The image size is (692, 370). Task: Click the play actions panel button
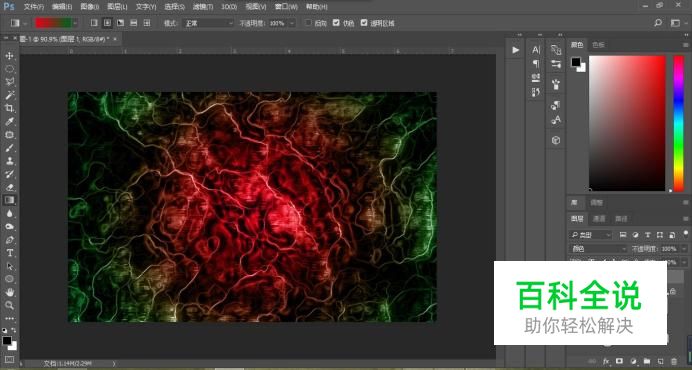pos(515,50)
